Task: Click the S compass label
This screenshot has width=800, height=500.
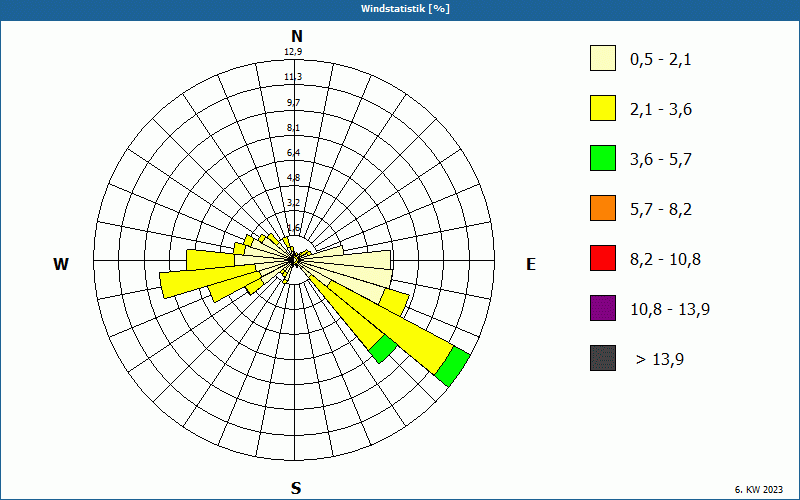Action: tap(296, 488)
